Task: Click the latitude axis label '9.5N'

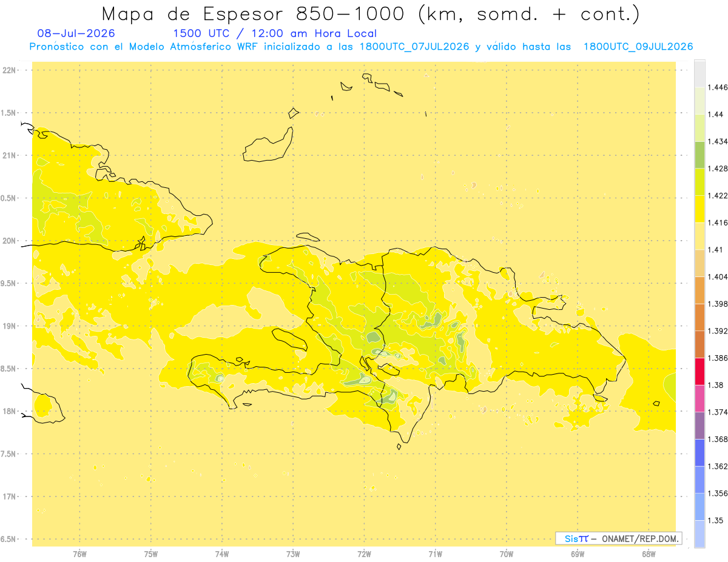Action: [8, 284]
